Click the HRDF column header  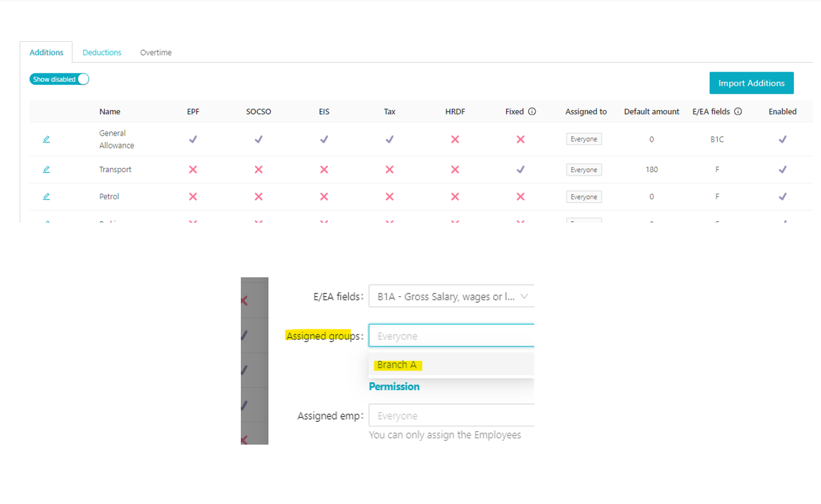[x=455, y=112]
